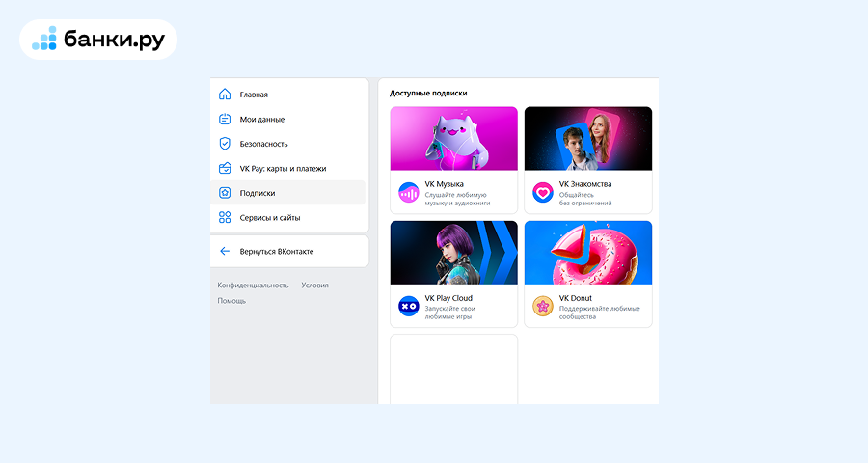
Task: Click the Поддерживайте любимые сообщества description
Action: [600, 313]
